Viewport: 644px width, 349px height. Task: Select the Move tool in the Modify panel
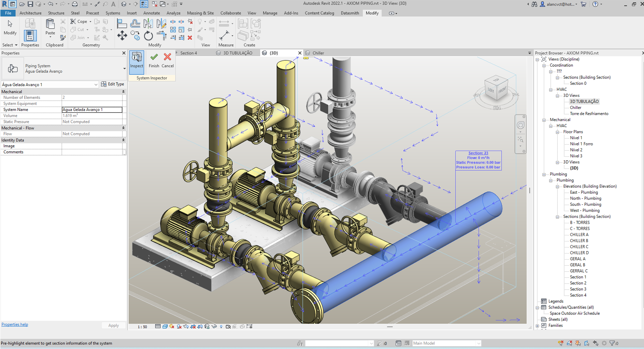click(122, 36)
